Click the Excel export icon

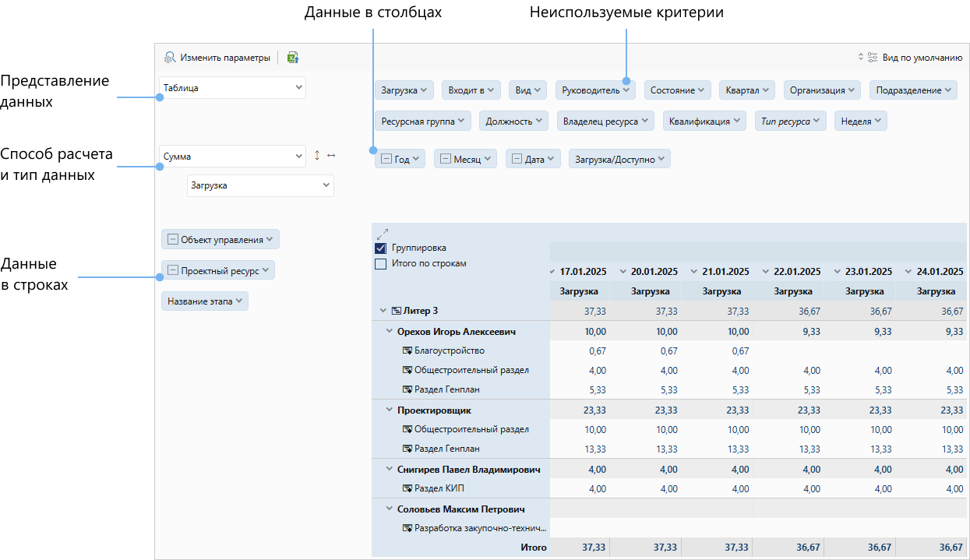coord(293,57)
